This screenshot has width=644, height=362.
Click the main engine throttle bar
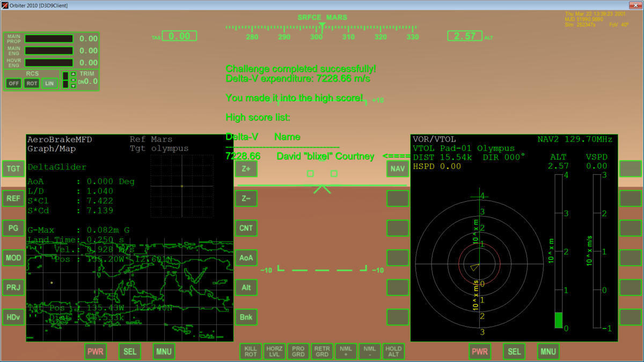pos(49,51)
